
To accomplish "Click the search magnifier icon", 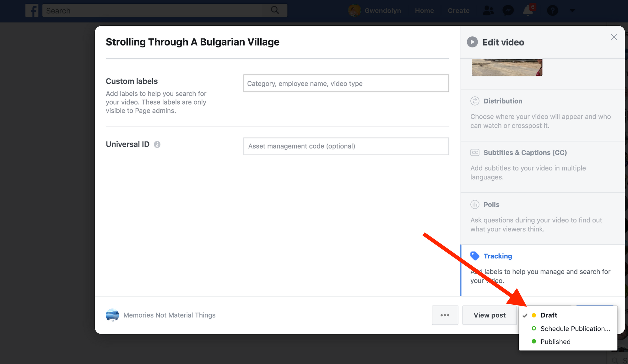I will tap(275, 10).
